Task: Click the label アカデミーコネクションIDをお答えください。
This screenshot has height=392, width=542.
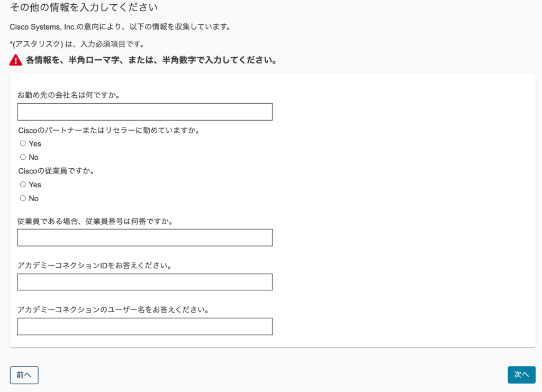Action: point(95,266)
